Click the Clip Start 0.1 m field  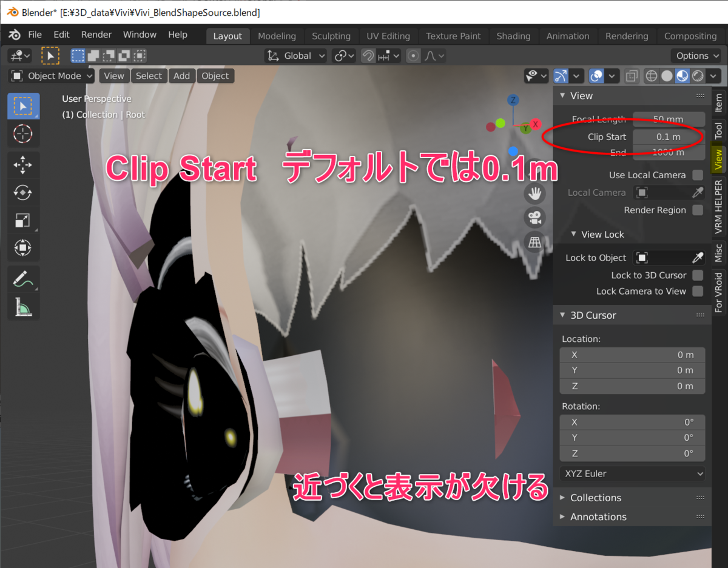669,137
